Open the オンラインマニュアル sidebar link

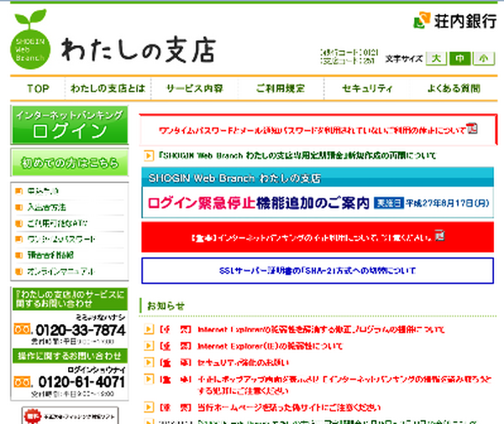60,271
